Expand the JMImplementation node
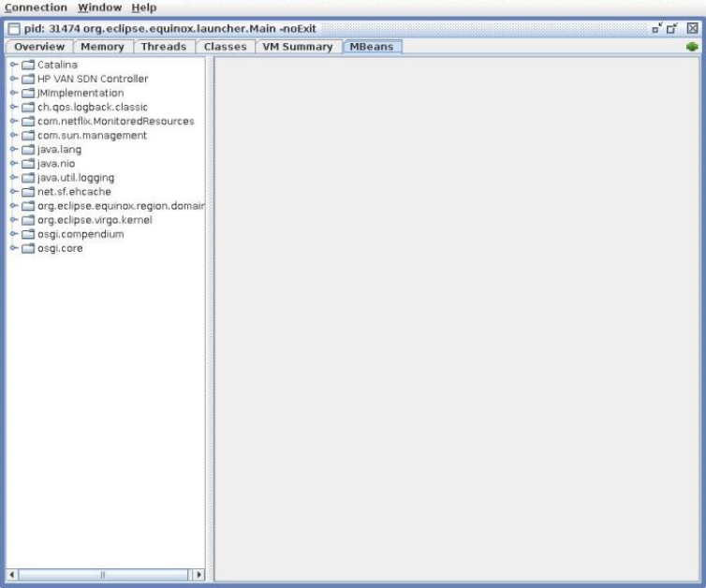This screenshot has width=706, height=588. 13,93
